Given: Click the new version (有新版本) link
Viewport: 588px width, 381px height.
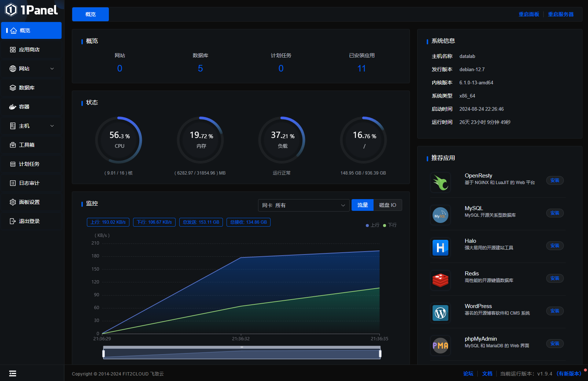Looking at the screenshot, I should (x=569, y=374).
